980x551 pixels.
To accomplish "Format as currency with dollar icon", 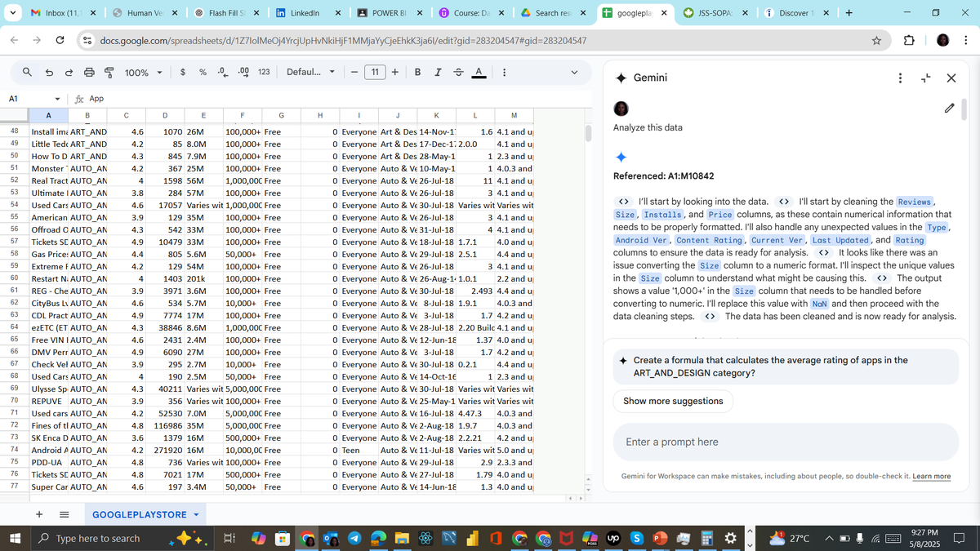I will (x=183, y=73).
